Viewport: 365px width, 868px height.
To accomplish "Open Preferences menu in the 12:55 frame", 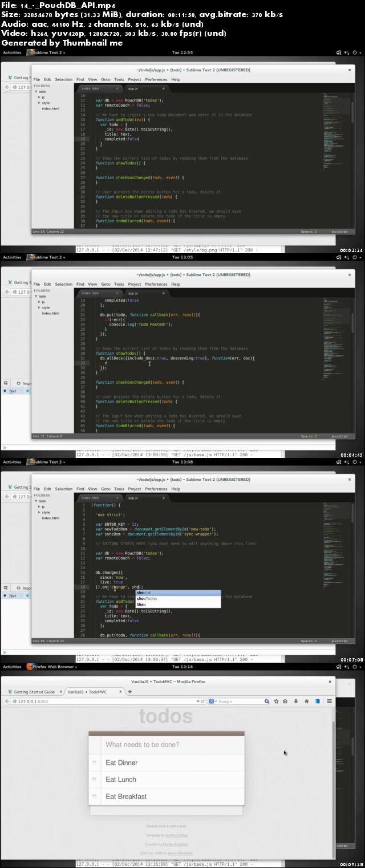I will tap(156, 79).
